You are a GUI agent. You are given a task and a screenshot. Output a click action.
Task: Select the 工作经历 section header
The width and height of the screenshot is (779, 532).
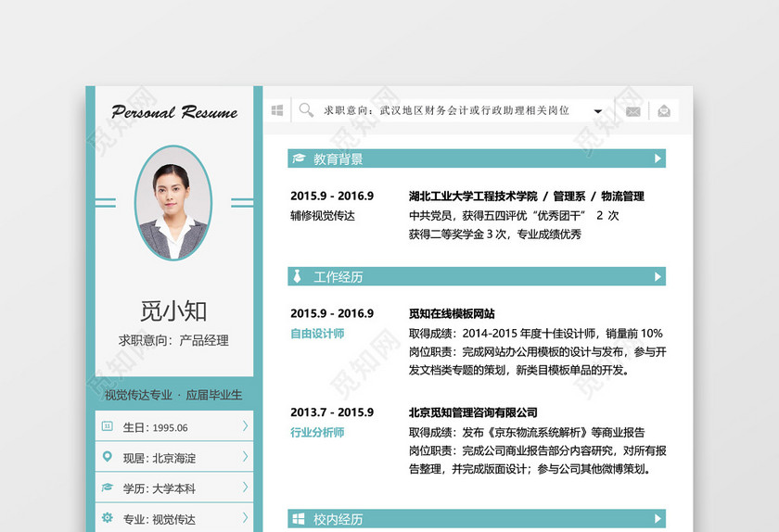pos(477,276)
